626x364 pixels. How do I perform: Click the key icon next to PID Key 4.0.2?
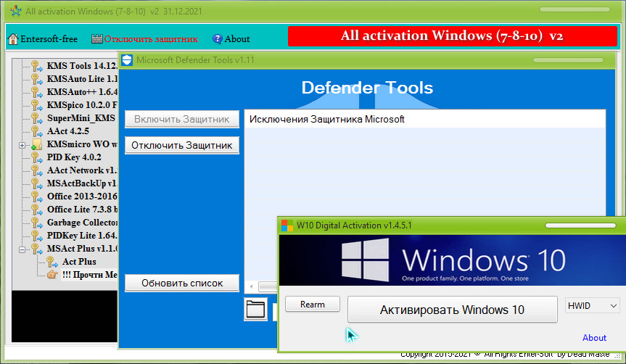point(36,157)
